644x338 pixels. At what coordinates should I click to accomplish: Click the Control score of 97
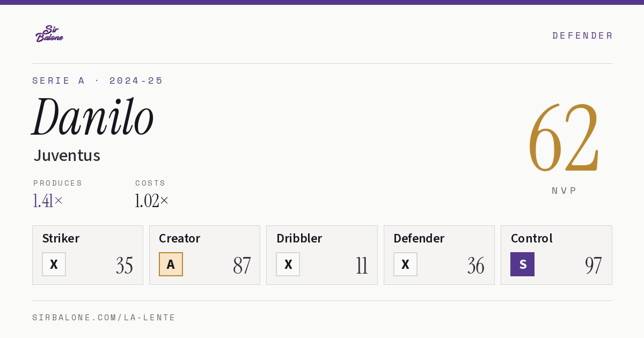pos(594,266)
